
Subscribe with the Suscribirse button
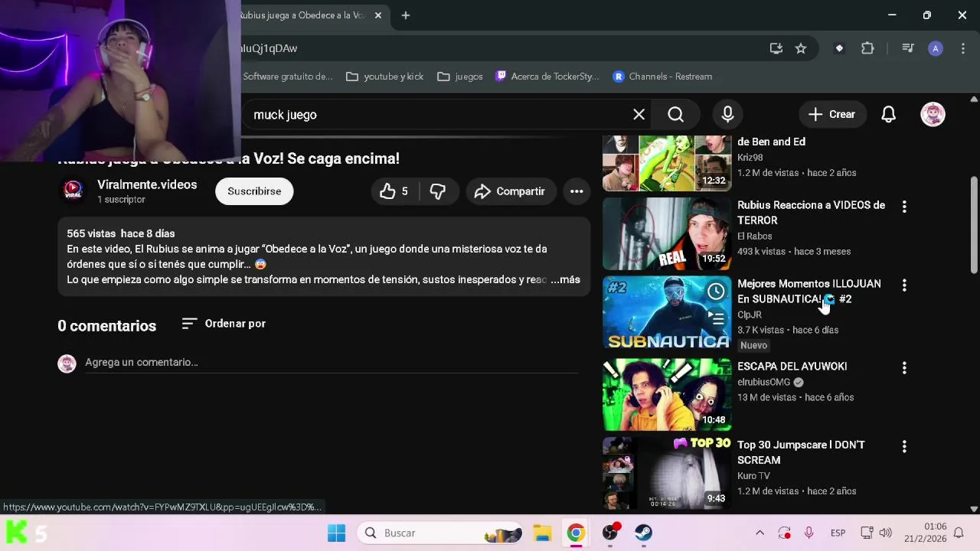[254, 191]
